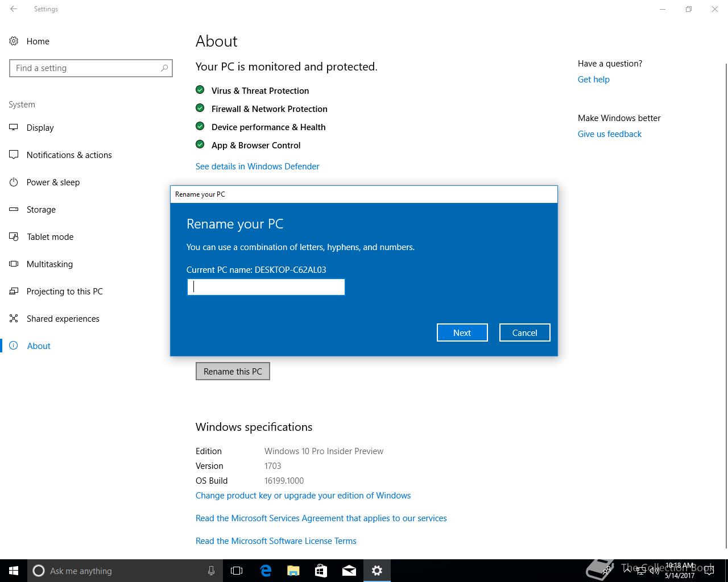Click the Shared experiences icon
728x582 pixels.
[x=14, y=318]
